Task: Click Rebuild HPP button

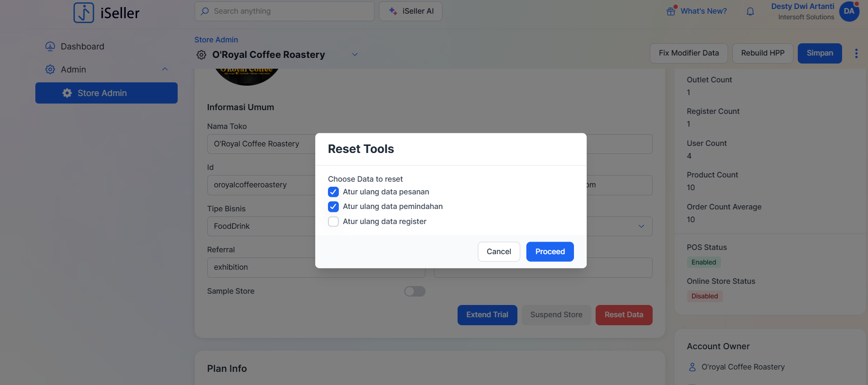Action: coord(763,53)
